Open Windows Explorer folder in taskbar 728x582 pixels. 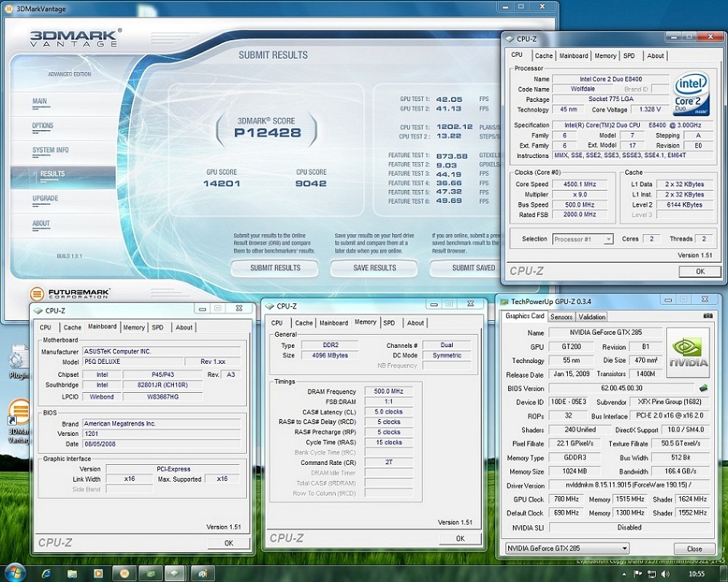point(72,574)
